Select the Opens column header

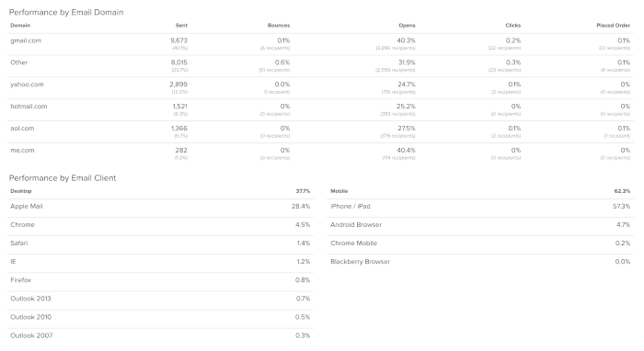(407, 26)
